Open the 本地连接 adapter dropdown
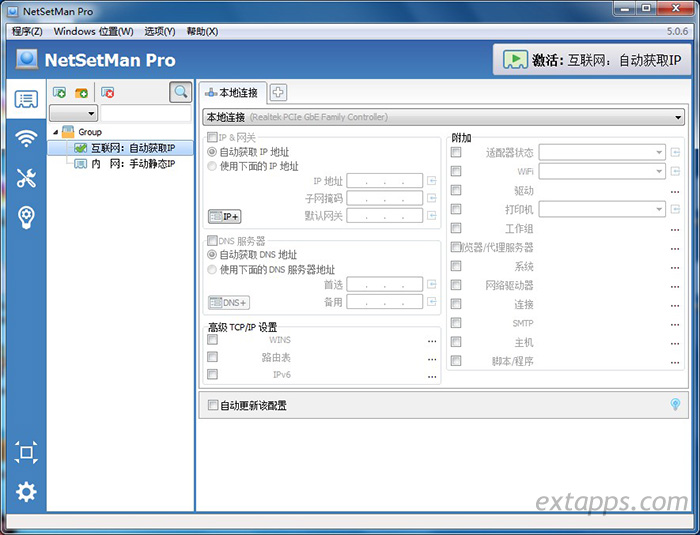 coord(443,117)
